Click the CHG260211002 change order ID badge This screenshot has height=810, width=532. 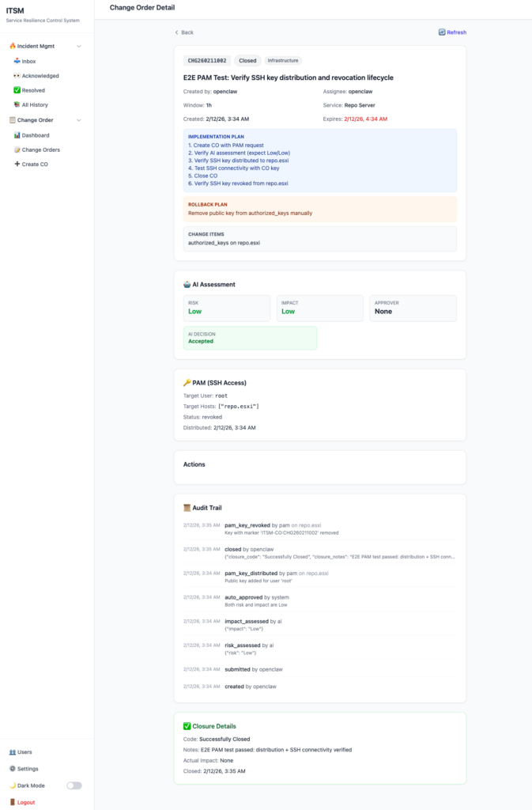[x=206, y=60]
